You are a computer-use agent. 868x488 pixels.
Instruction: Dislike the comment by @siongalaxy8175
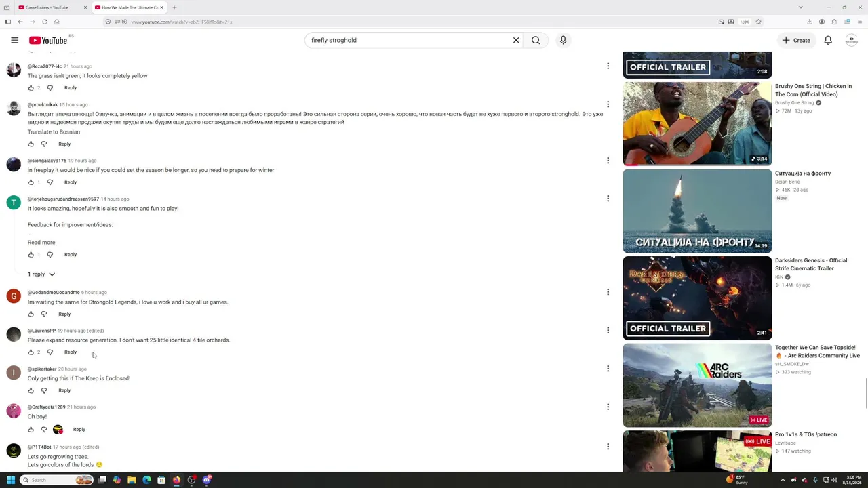[50, 182]
